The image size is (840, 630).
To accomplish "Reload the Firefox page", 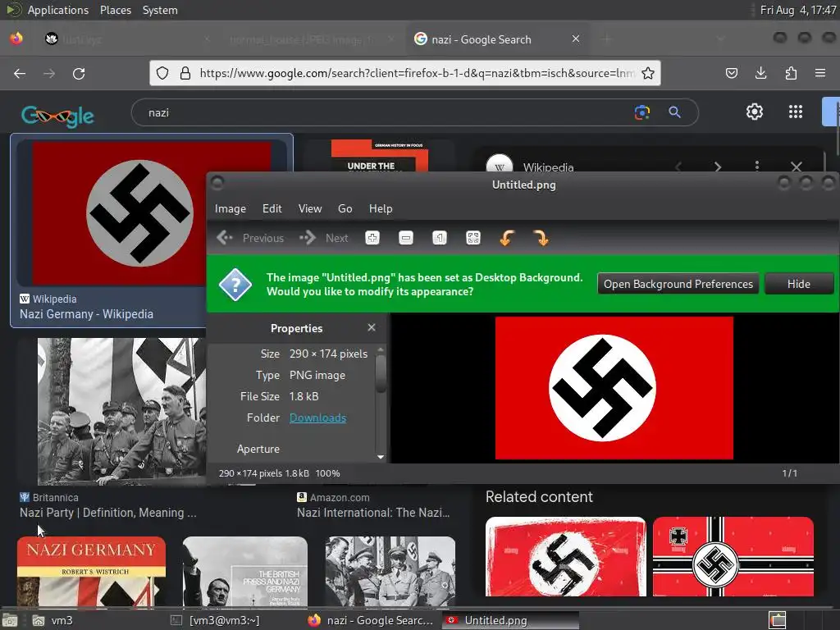I will [79, 73].
